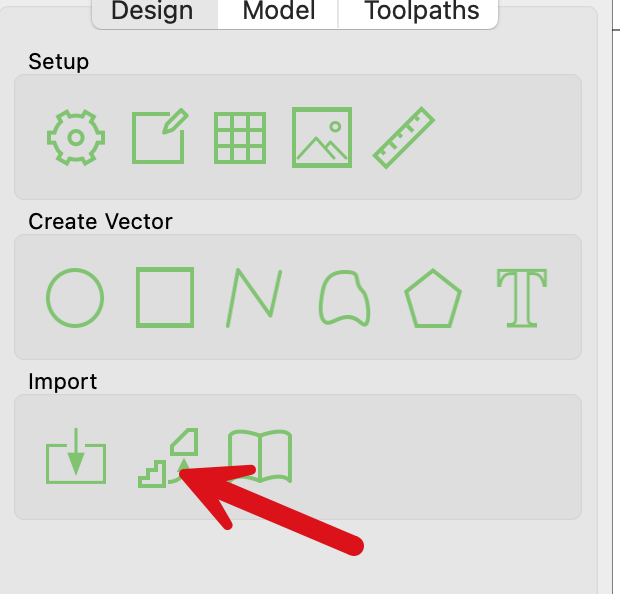The height and width of the screenshot is (594, 620).
Task: Switch to the Design tab
Action: point(152,11)
